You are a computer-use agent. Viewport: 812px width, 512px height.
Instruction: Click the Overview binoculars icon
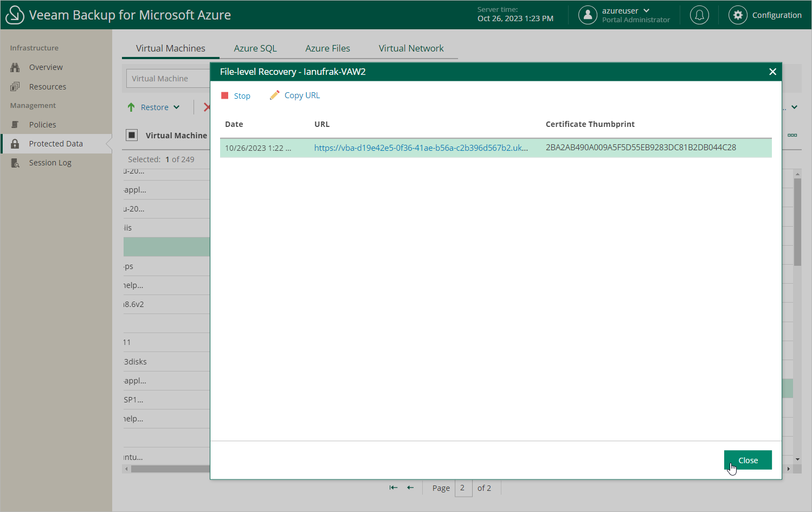tap(15, 67)
